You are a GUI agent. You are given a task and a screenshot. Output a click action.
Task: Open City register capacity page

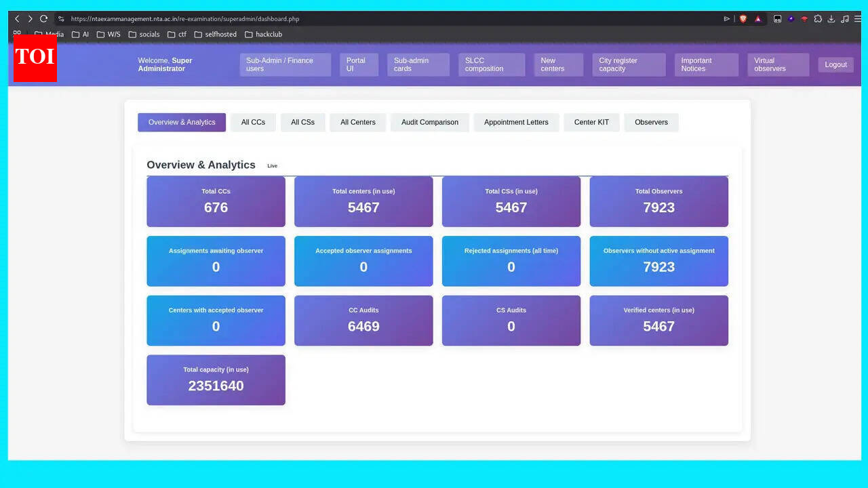coord(629,64)
